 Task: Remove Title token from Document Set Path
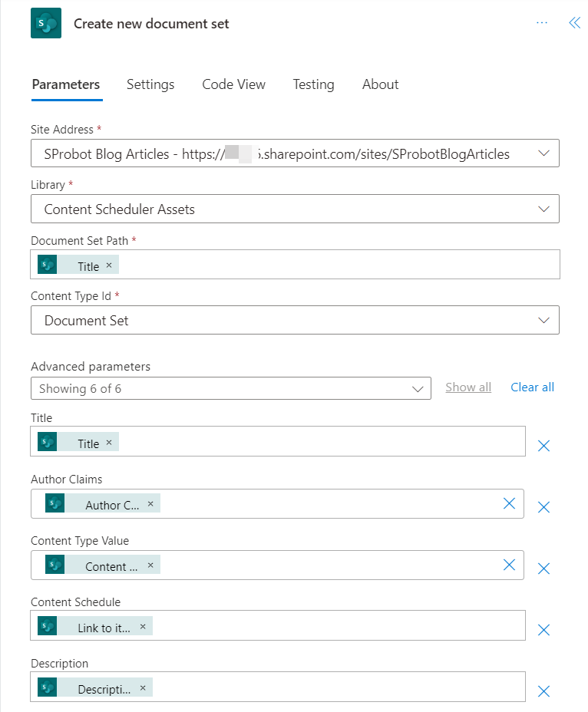pyautogui.click(x=109, y=265)
